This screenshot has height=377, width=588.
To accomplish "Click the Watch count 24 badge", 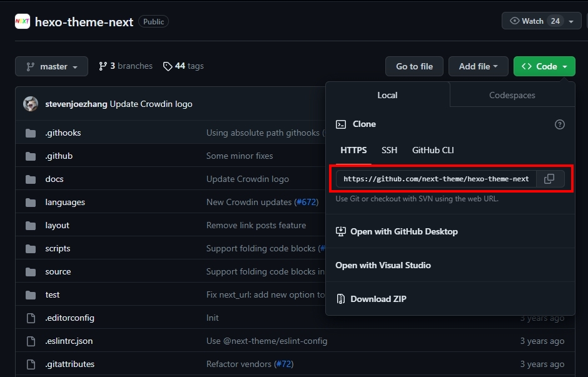I will [x=555, y=21].
